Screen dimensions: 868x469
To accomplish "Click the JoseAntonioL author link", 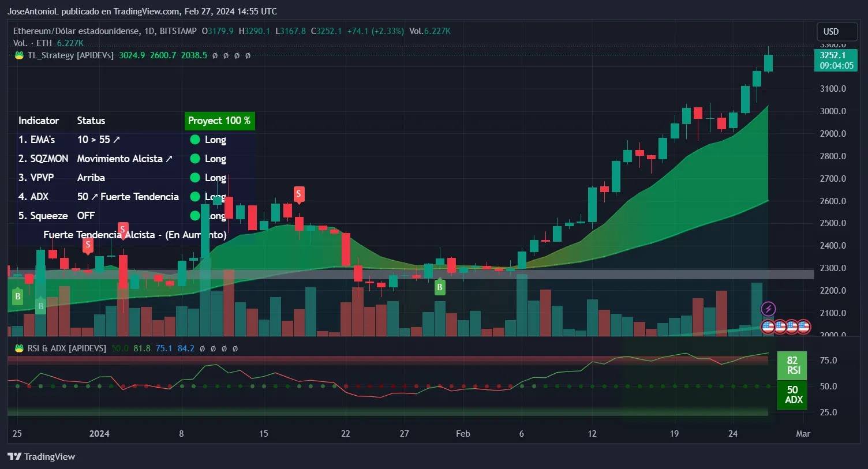I will (32, 11).
